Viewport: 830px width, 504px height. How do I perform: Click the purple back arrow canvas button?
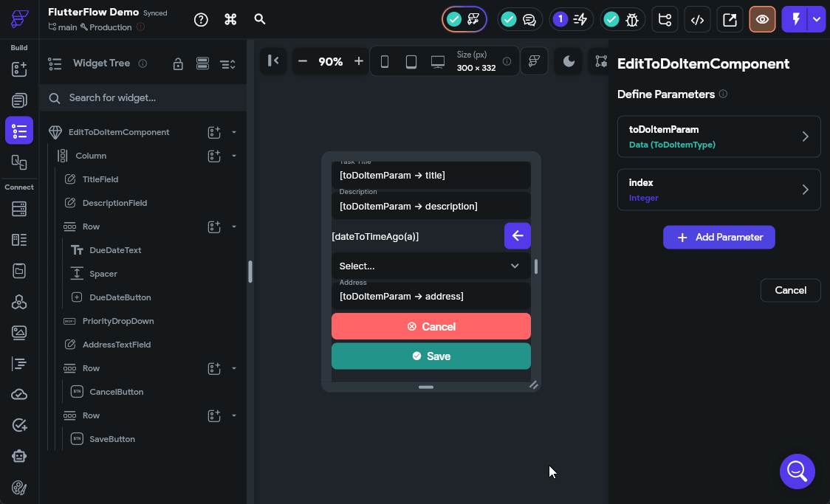[517, 236]
